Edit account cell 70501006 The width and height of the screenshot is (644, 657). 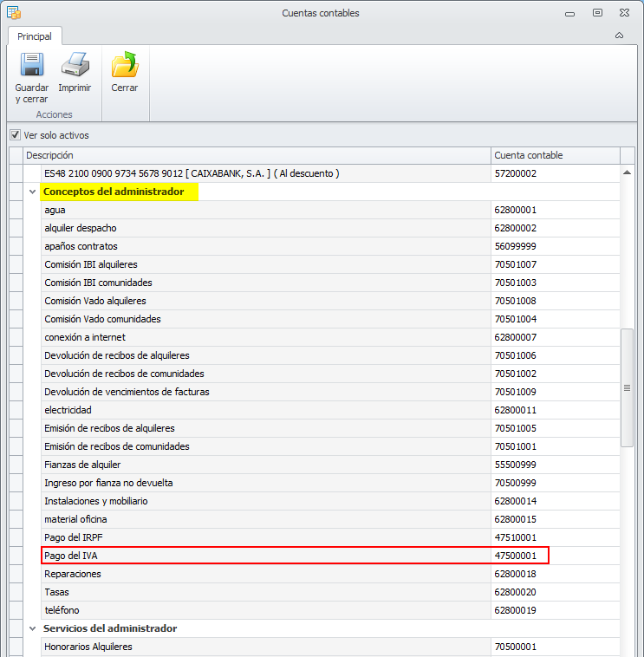point(556,355)
